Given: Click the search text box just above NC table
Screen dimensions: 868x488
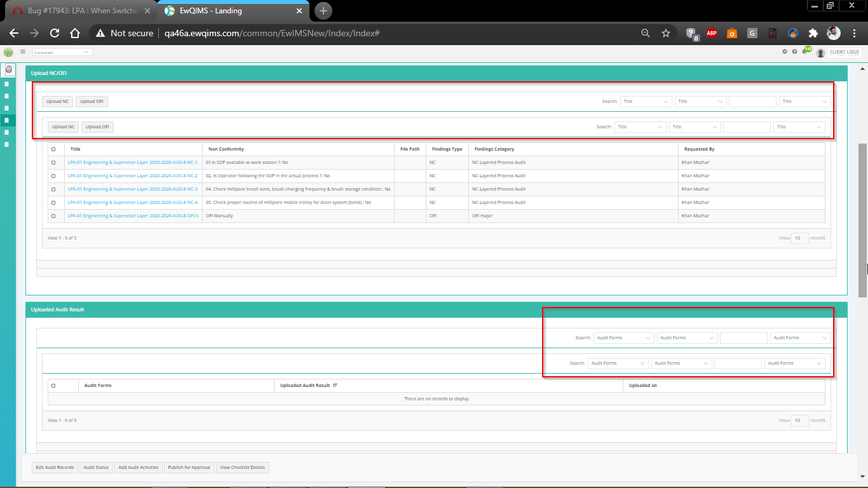Looking at the screenshot, I should [x=747, y=126].
